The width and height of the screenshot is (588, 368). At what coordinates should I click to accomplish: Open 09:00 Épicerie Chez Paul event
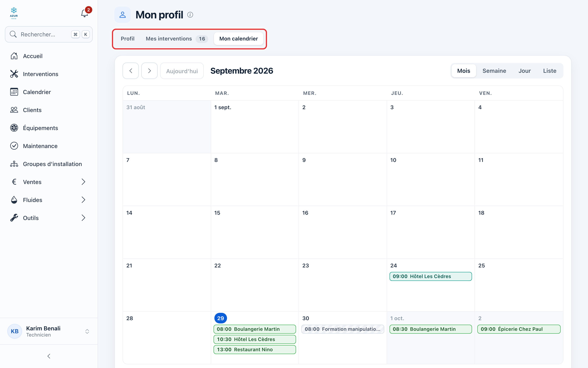point(519,329)
